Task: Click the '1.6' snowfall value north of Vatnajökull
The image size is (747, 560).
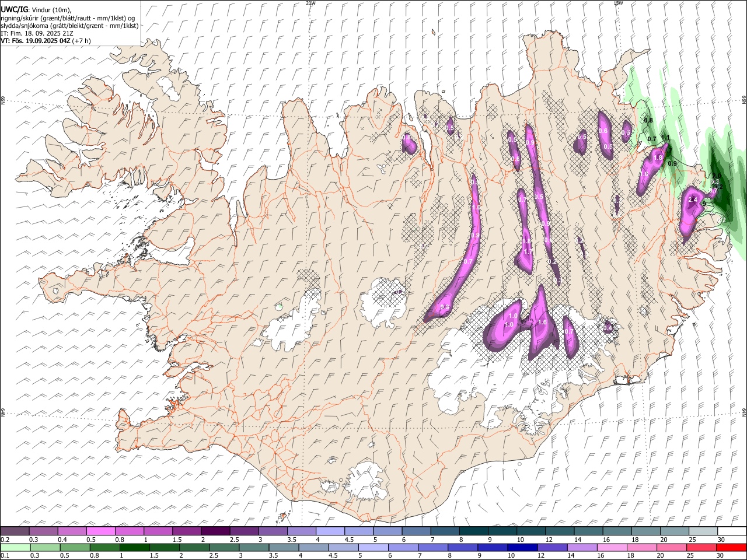Action: point(542,322)
